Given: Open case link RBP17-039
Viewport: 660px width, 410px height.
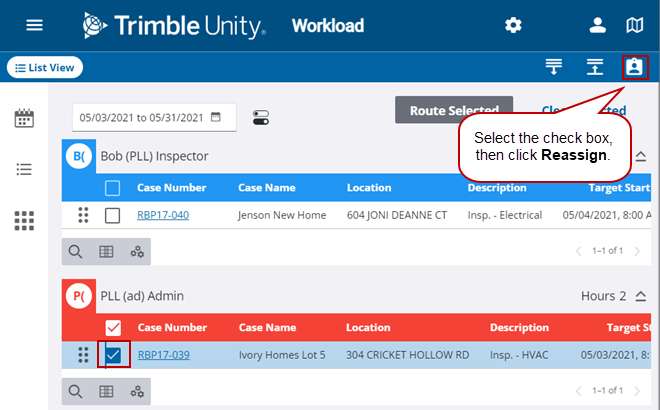Looking at the screenshot, I should [x=163, y=355].
